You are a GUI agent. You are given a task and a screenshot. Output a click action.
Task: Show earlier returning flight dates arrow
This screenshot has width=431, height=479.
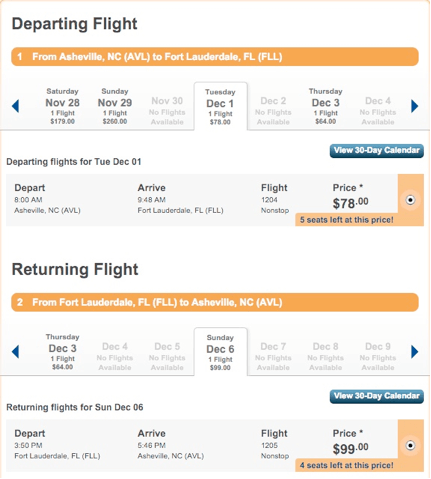pos(15,352)
